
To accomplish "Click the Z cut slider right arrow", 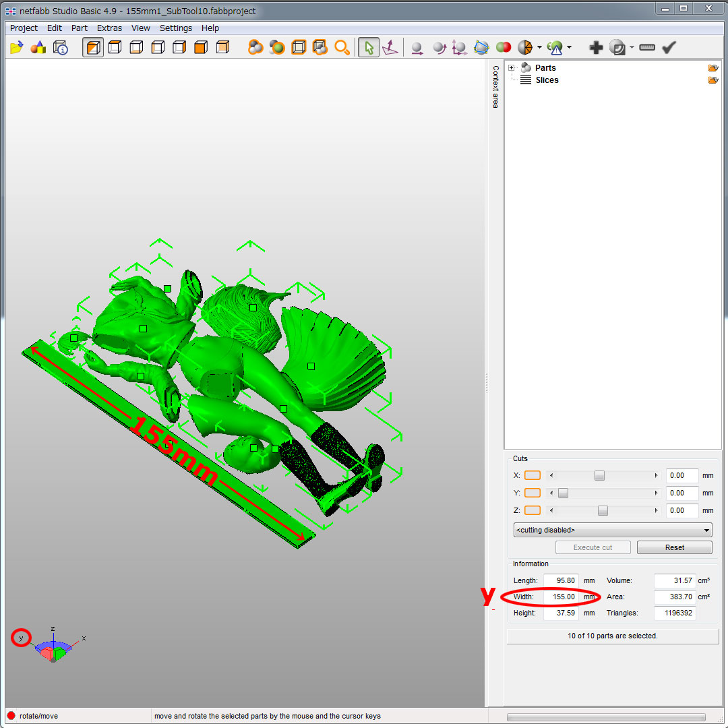I will point(656,511).
